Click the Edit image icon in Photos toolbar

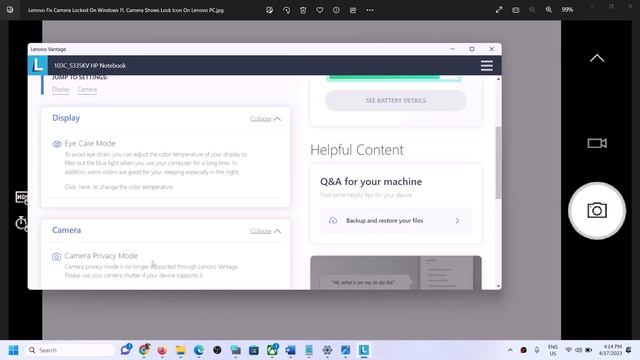pyautogui.click(x=269, y=10)
